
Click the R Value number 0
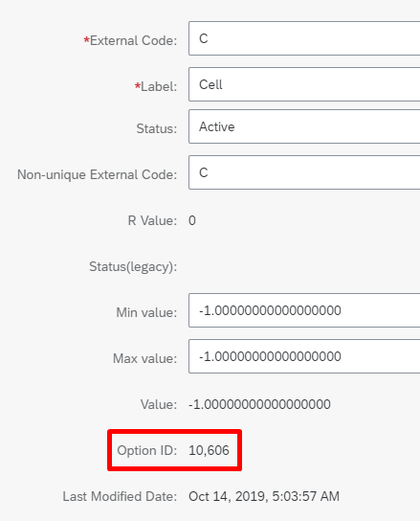[192, 220]
